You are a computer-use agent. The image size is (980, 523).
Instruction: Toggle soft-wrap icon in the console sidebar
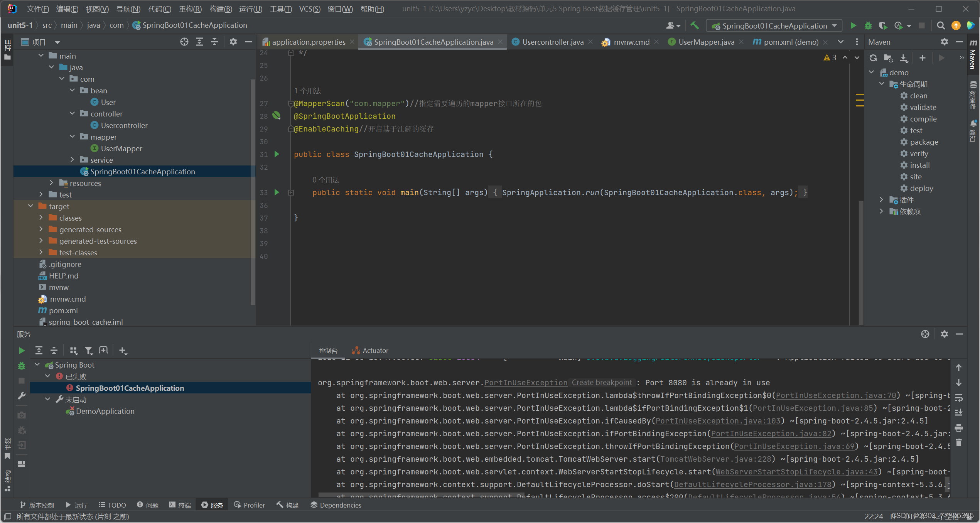[x=959, y=398]
